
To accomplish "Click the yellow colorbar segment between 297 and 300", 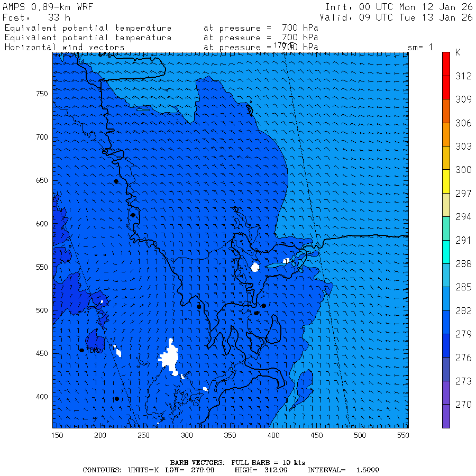I will pos(446,181).
